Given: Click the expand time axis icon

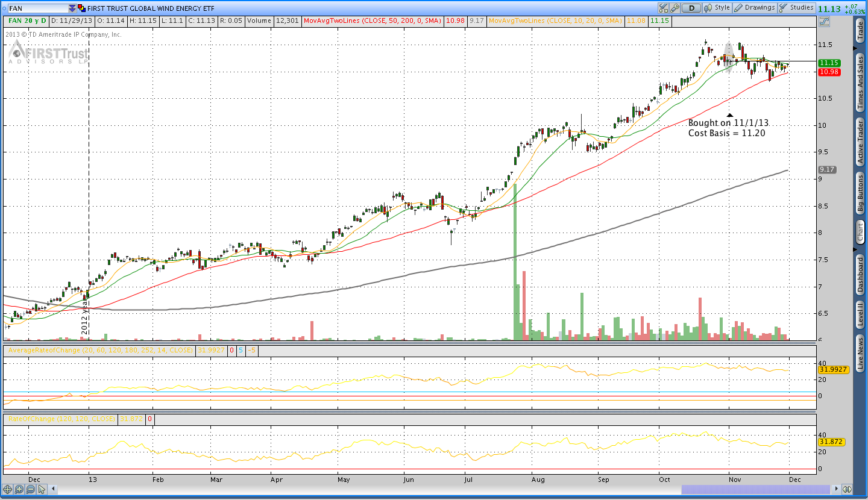Looking at the screenshot, I should pos(847,489).
